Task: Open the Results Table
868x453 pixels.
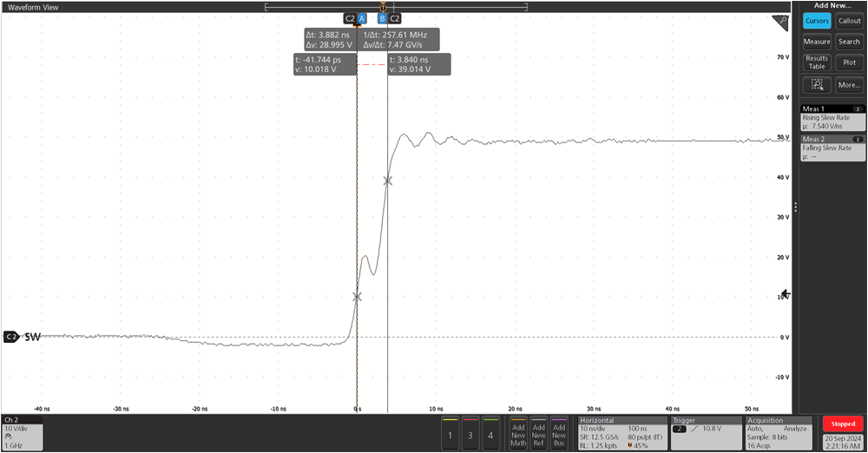Action: (817, 62)
